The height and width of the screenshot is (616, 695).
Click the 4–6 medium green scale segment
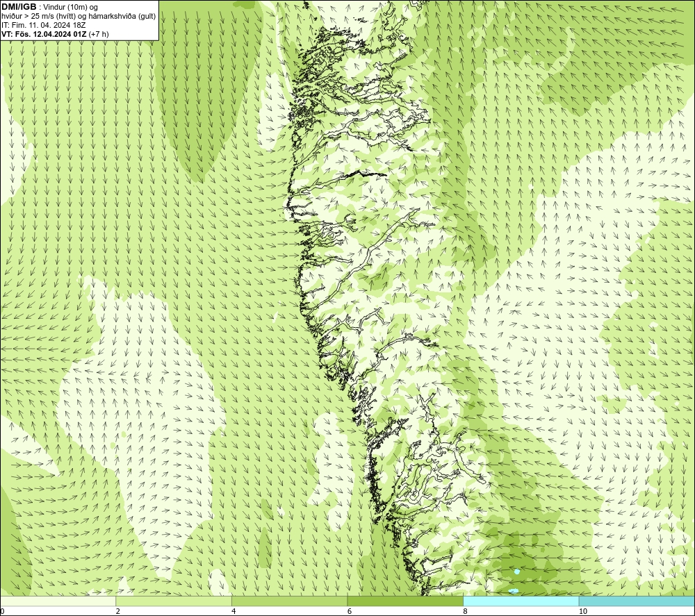(x=289, y=601)
